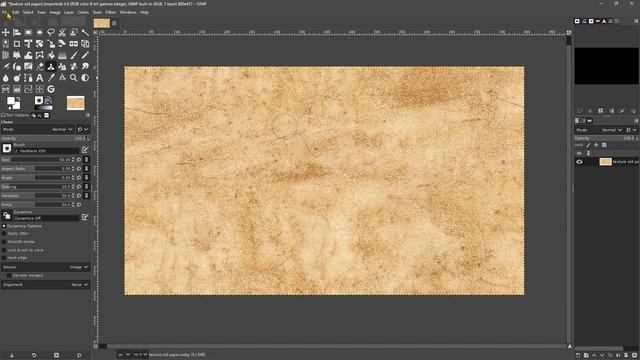Select the Paths tool
Viewport: 640px width, 360px height.
[28, 78]
